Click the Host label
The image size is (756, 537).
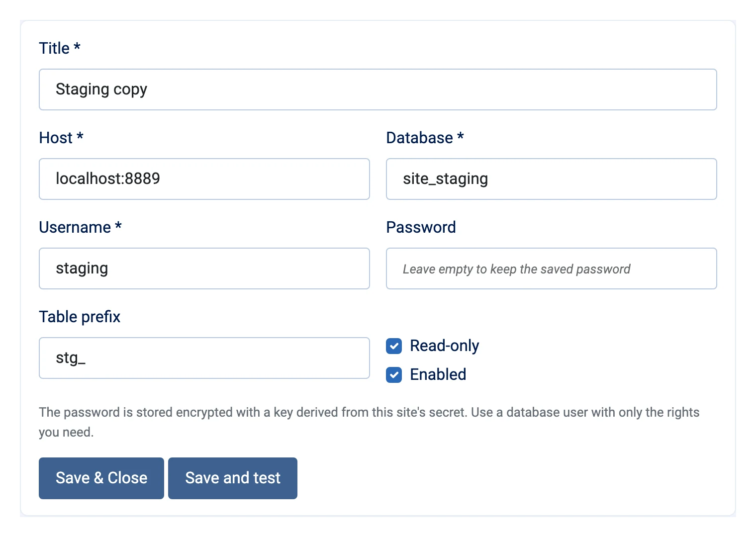[61, 138]
